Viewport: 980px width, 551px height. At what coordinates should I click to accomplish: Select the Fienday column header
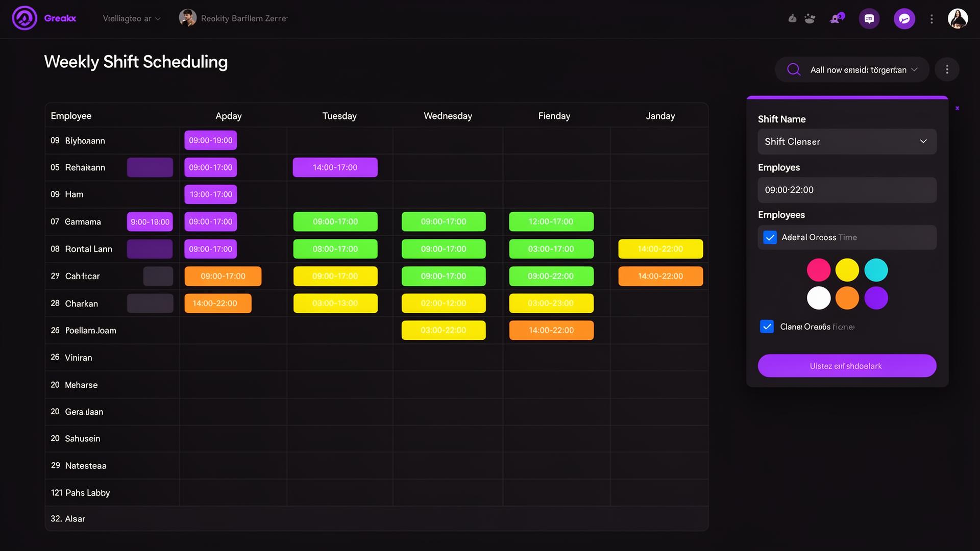pos(554,116)
